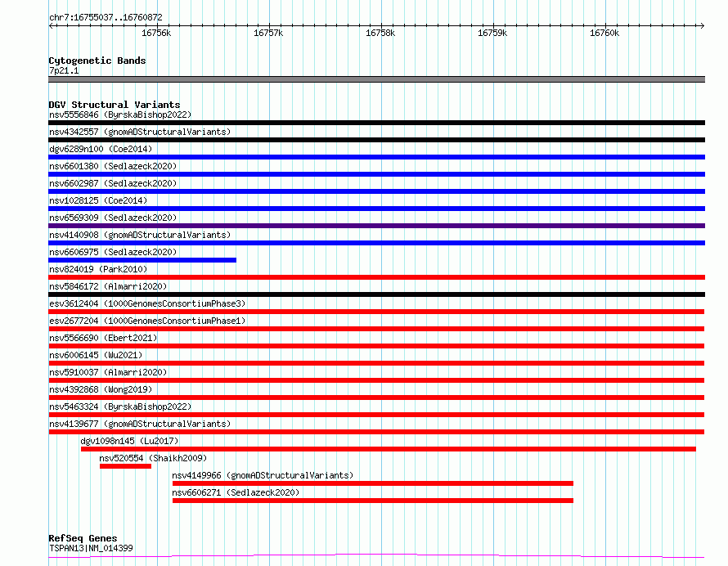Click the right arrow of the ruler
728x566 pixels.
[x=702, y=25]
